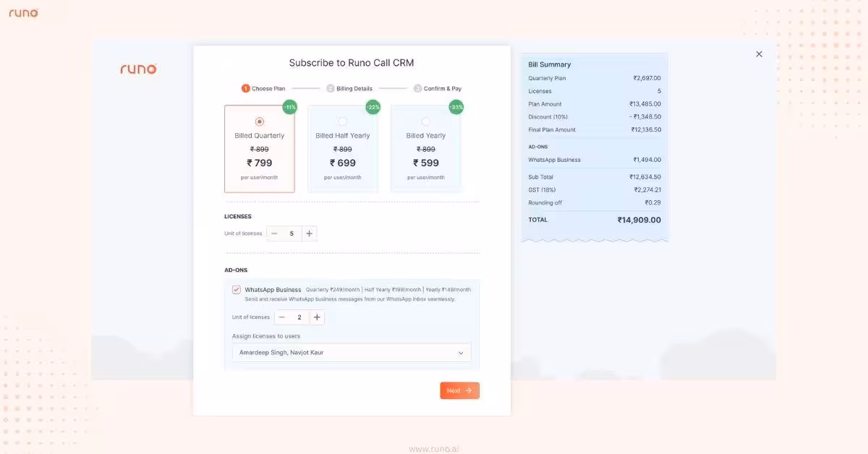Viewport: 868px width, 454px height.
Task: Select the Billed Yearly radio button
Action: coord(426,121)
